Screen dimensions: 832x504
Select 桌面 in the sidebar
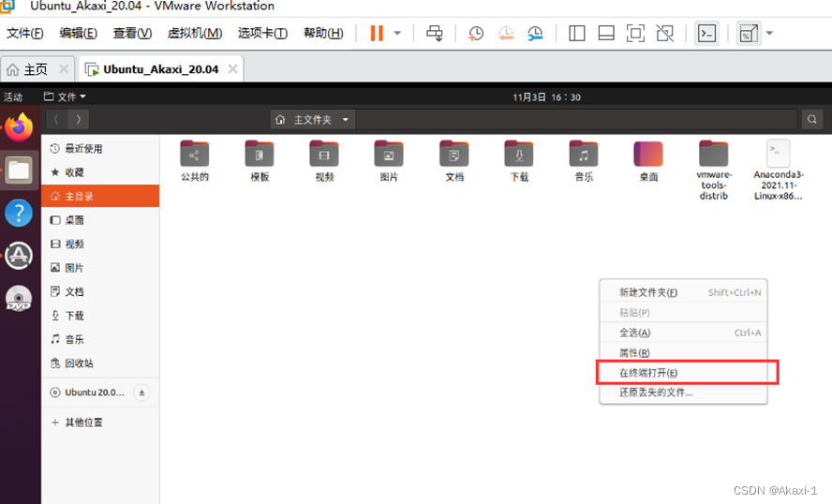pyautogui.click(x=100, y=220)
